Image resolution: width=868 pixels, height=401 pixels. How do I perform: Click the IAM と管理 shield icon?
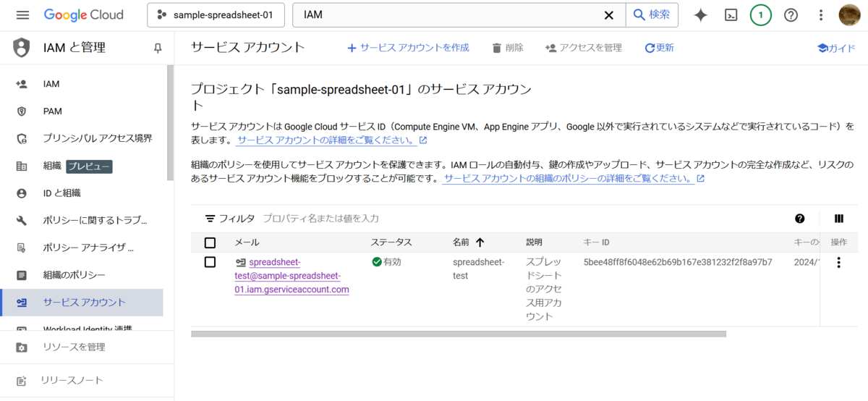(x=22, y=48)
